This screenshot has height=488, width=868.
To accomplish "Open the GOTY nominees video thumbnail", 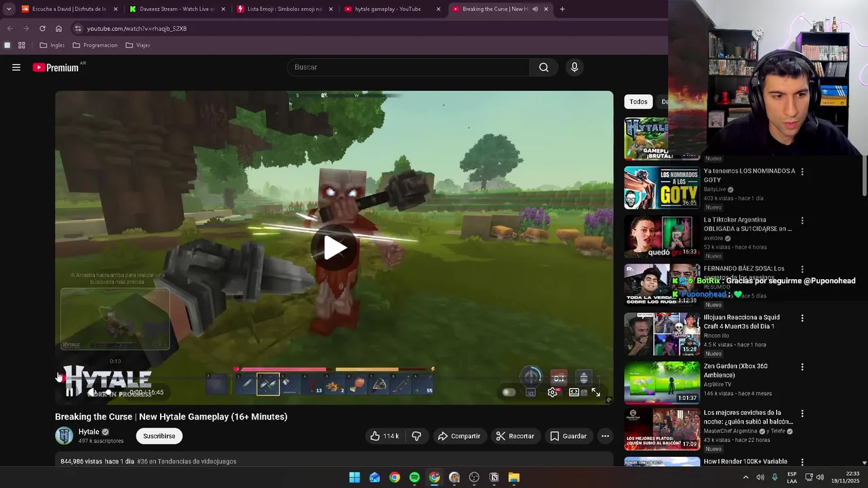I will (x=662, y=188).
